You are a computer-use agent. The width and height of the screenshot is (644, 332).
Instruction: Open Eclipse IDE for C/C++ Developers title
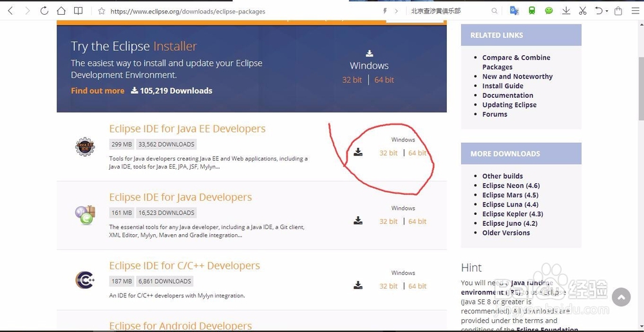click(x=184, y=266)
